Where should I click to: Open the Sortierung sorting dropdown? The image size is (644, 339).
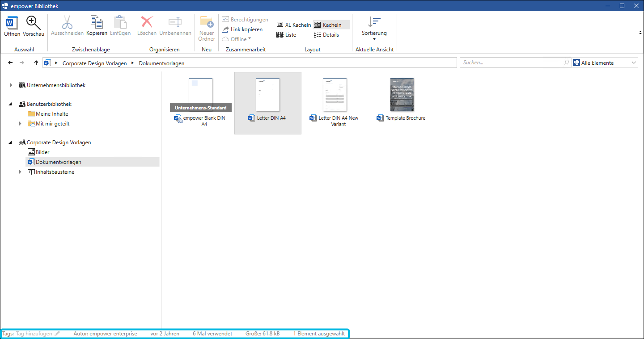click(374, 29)
